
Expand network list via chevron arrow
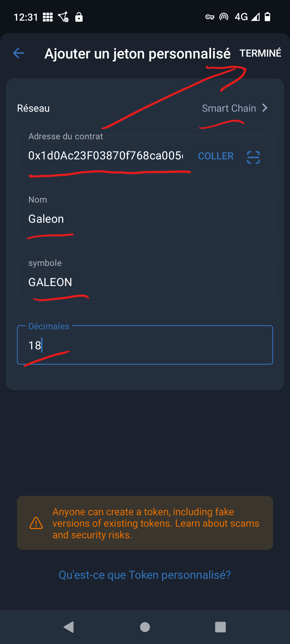pyautogui.click(x=265, y=108)
